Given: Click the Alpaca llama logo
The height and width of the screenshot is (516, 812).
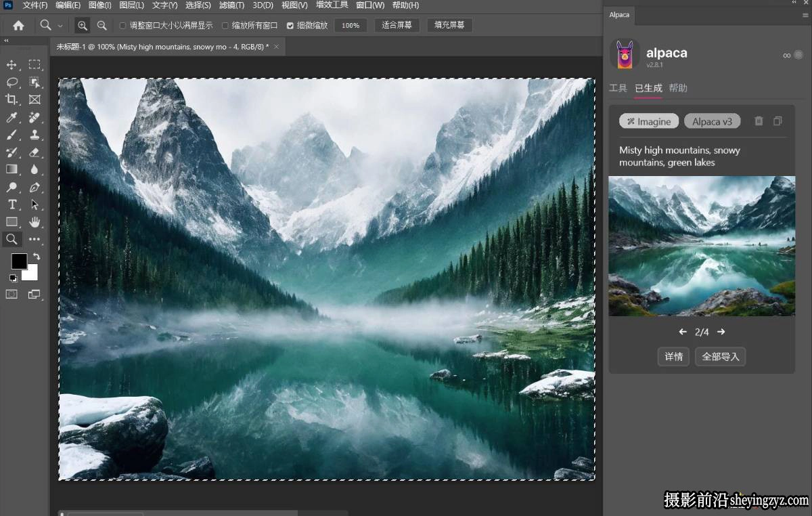Looking at the screenshot, I should point(625,55).
